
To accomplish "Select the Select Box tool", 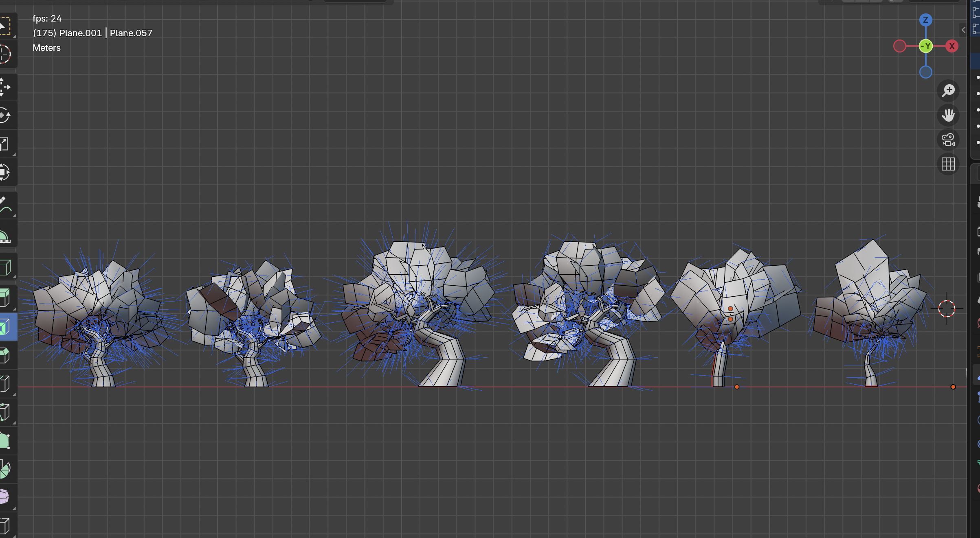I will point(5,26).
